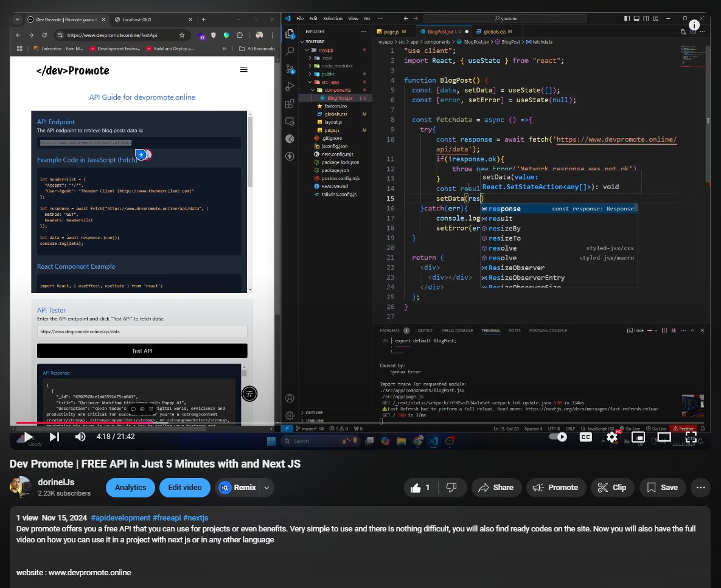Mute the video volume
This screenshot has width=721, height=588.
pyautogui.click(x=80, y=437)
